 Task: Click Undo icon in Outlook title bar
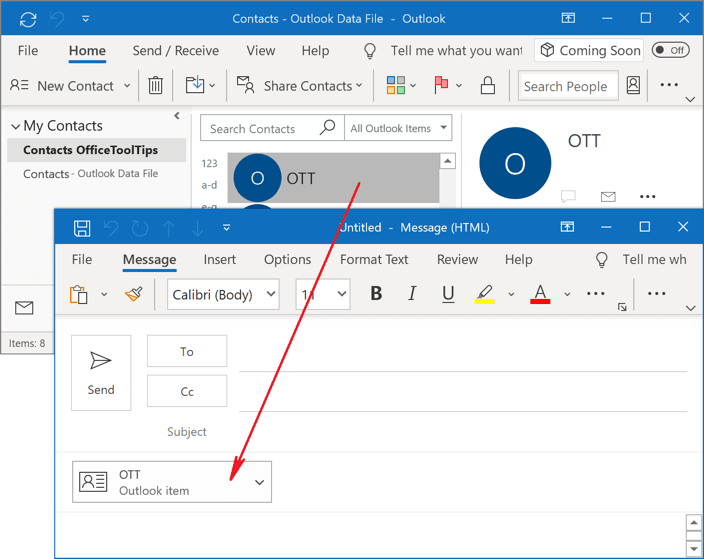pos(57,19)
